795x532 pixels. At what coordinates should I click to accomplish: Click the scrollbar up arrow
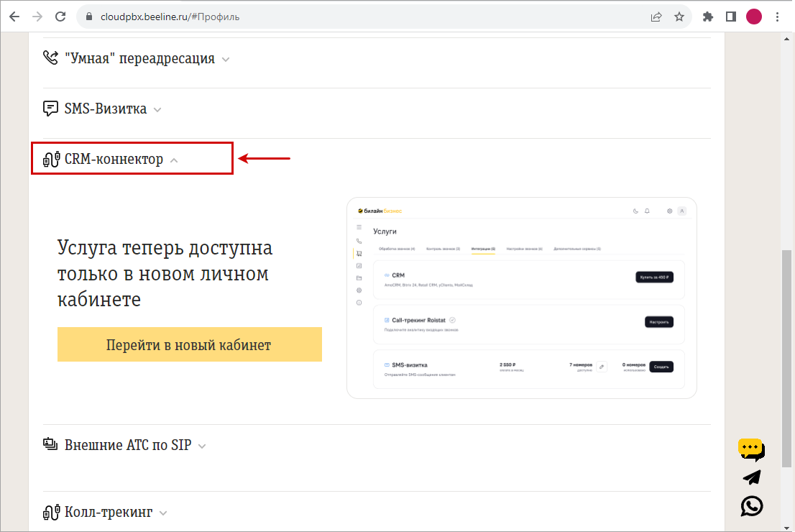pyautogui.click(x=786, y=39)
